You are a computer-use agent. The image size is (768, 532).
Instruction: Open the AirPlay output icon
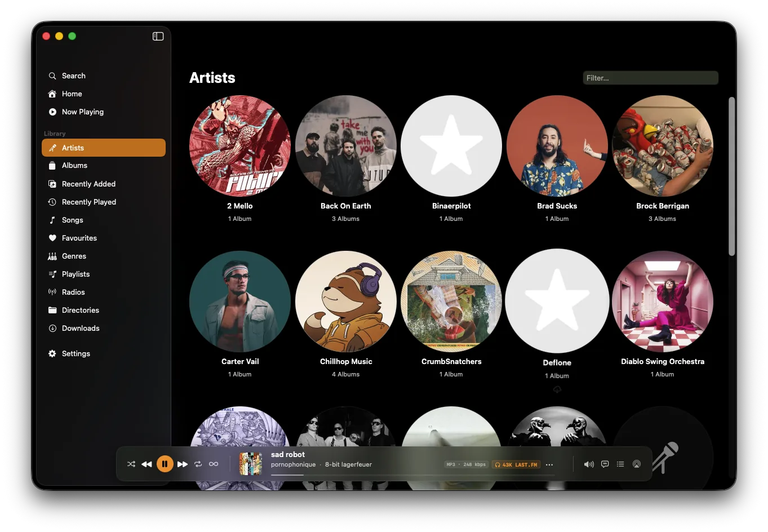click(x=637, y=464)
